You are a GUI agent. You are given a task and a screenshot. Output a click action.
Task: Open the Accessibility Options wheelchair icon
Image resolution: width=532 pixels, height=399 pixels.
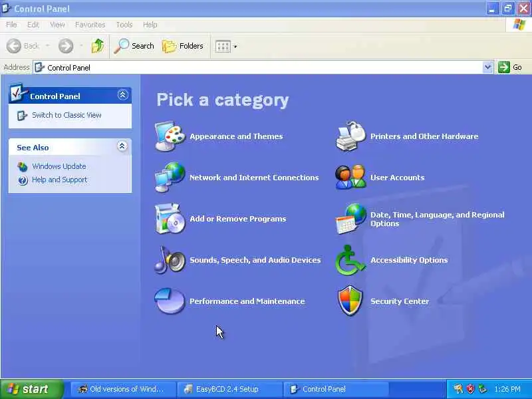[351, 260]
